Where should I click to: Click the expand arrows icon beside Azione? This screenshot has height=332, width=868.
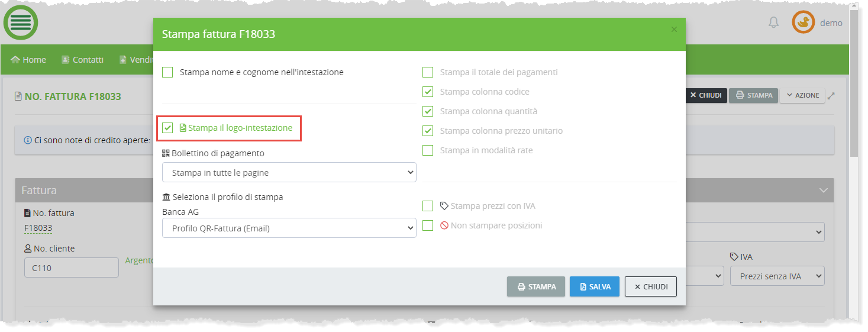[x=831, y=95]
